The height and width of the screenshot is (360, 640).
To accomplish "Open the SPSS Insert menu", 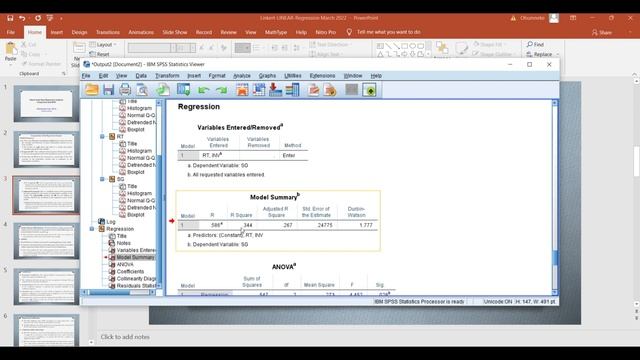I will 194,76.
